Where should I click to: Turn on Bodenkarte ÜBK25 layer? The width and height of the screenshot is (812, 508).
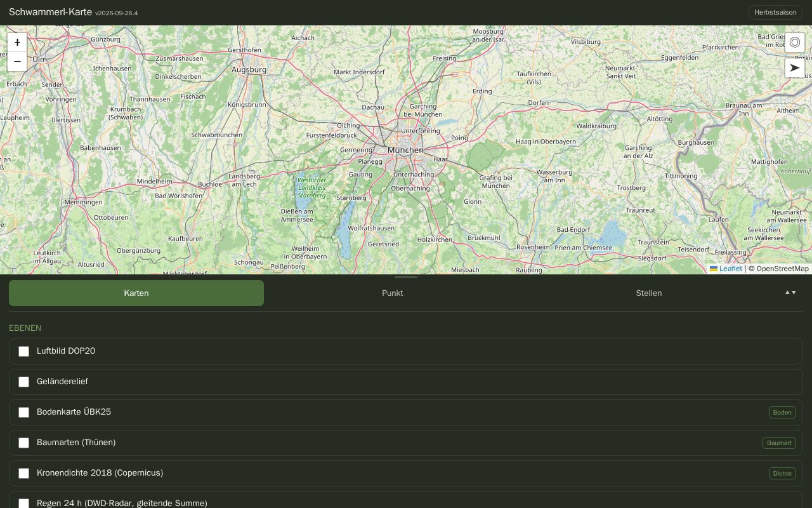(24, 412)
